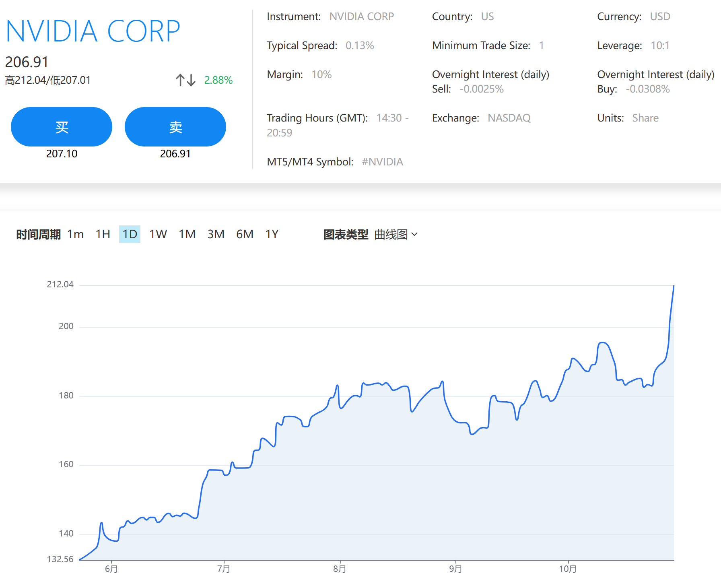
Task: Choose the 1W time period
Action: (x=158, y=234)
